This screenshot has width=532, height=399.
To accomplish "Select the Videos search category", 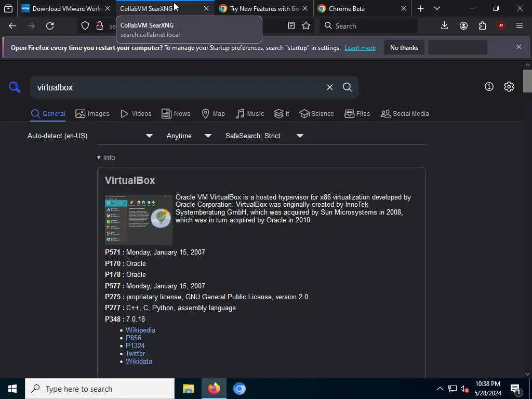I will pos(136,114).
